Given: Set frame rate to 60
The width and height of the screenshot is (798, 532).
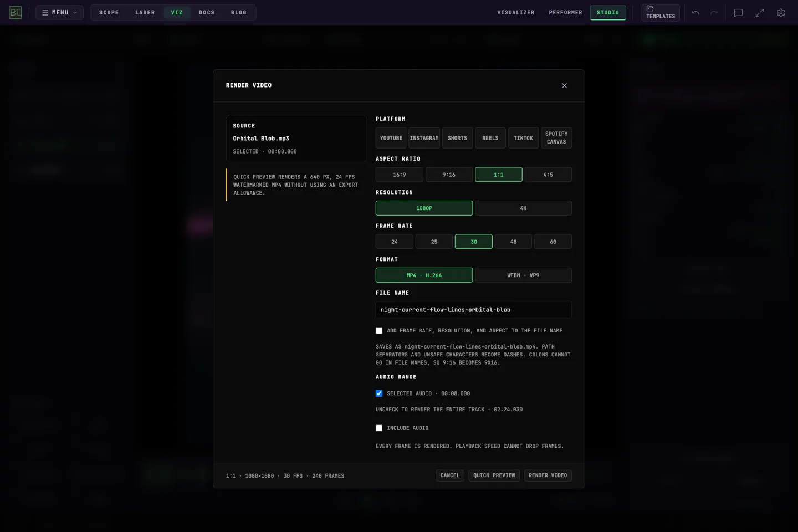Looking at the screenshot, I should pyautogui.click(x=553, y=242).
